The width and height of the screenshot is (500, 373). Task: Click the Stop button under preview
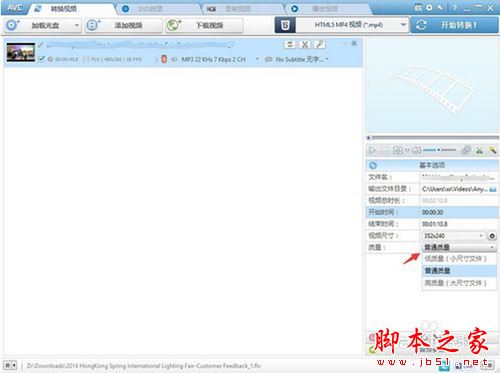[x=384, y=151]
